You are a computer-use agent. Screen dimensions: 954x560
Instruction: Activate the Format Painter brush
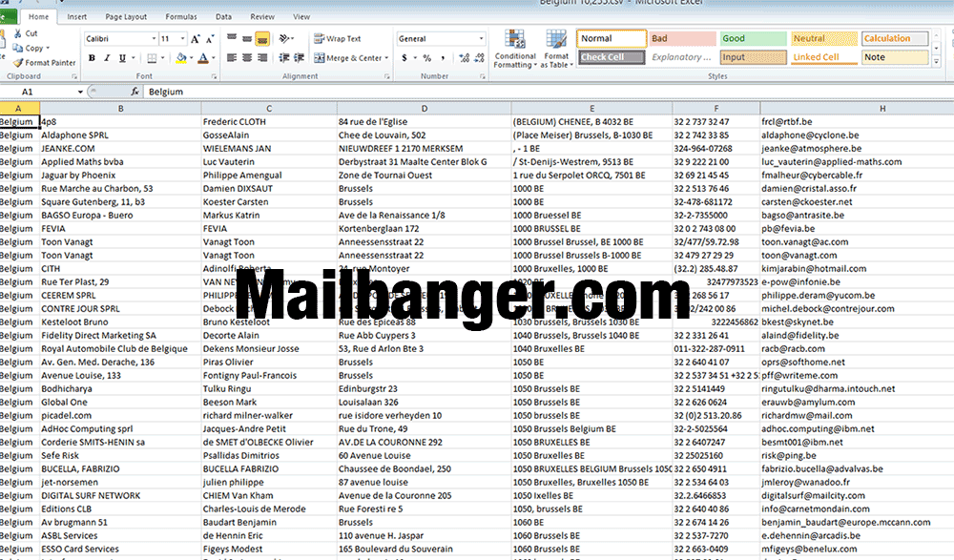pyautogui.click(x=18, y=63)
